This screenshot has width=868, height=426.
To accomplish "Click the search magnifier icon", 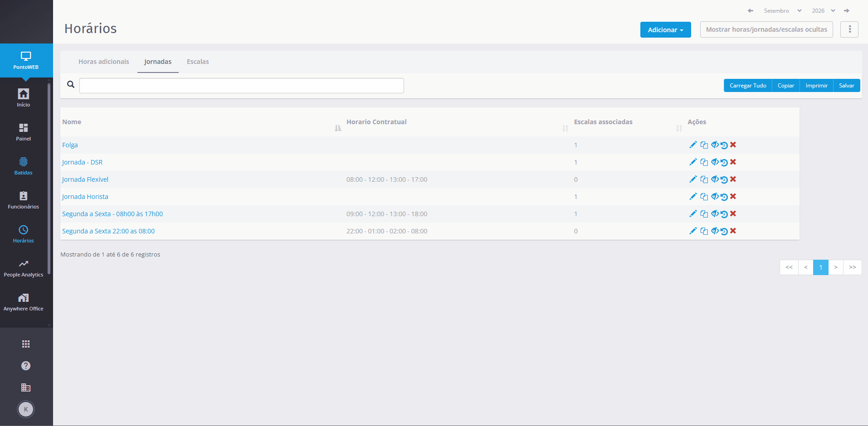I will [71, 84].
